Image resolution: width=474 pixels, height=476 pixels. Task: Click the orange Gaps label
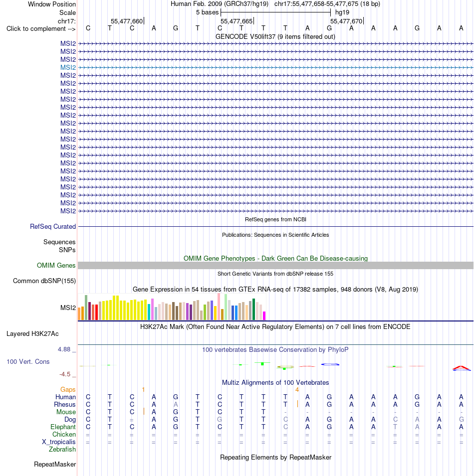[x=68, y=389]
